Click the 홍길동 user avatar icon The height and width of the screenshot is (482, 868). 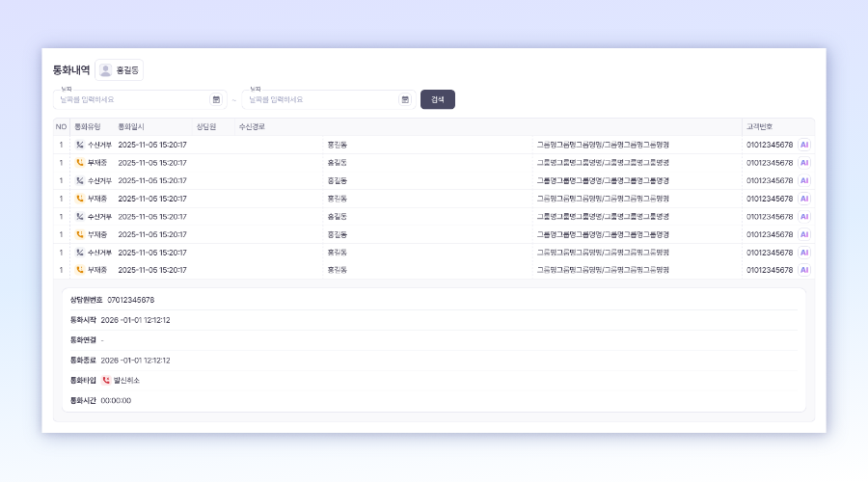point(106,70)
